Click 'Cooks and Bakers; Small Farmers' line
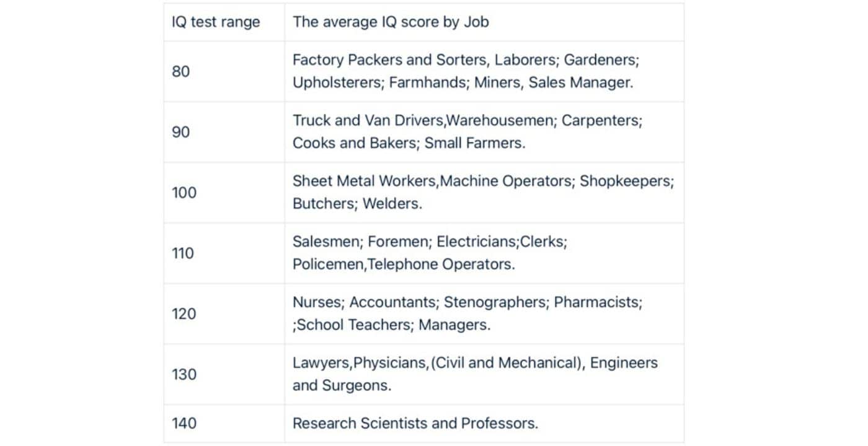868x446 pixels. [407, 143]
